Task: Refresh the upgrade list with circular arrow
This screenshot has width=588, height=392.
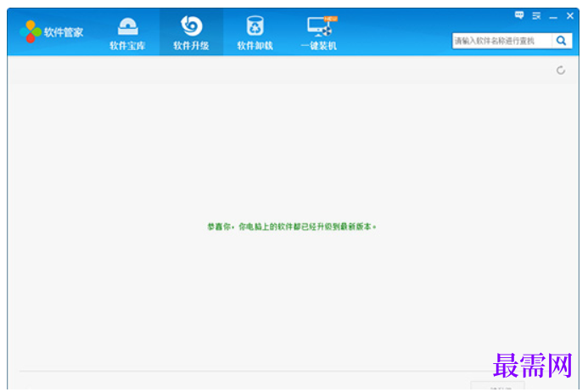Action: (561, 70)
